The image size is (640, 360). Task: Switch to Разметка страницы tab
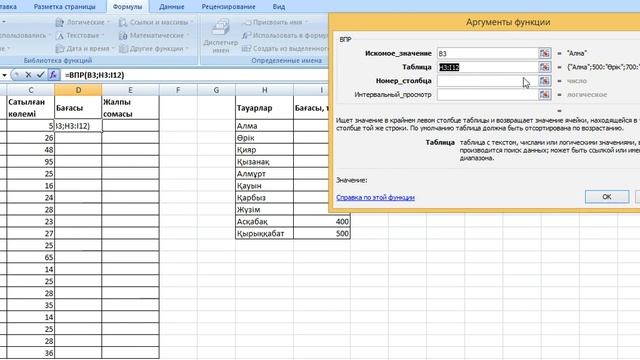point(64,7)
